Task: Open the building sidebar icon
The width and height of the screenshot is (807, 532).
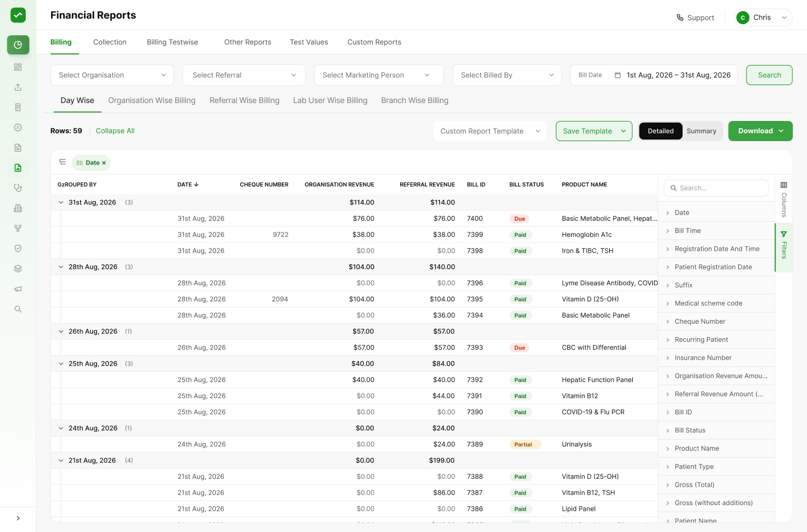Action: pos(18,208)
